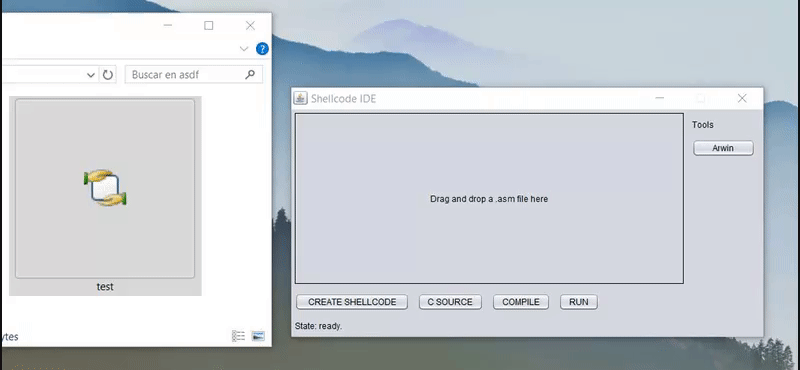Minimize the Shellcode IDE window
This screenshot has height=370, width=800.
pyautogui.click(x=660, y=98)
